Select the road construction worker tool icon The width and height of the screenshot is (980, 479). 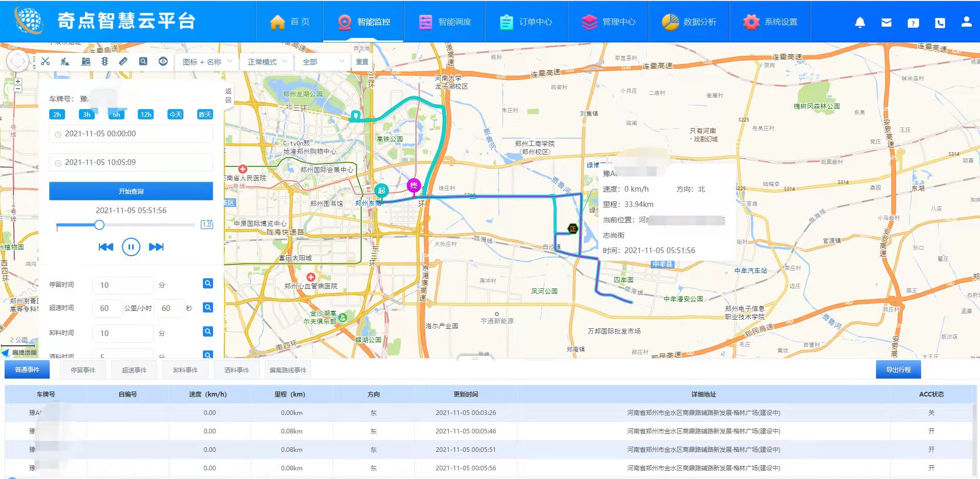tap(65, 61)
